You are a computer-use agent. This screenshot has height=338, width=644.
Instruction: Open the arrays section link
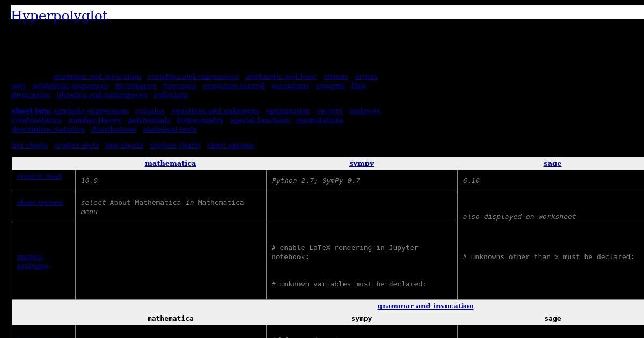click(366, 77)
